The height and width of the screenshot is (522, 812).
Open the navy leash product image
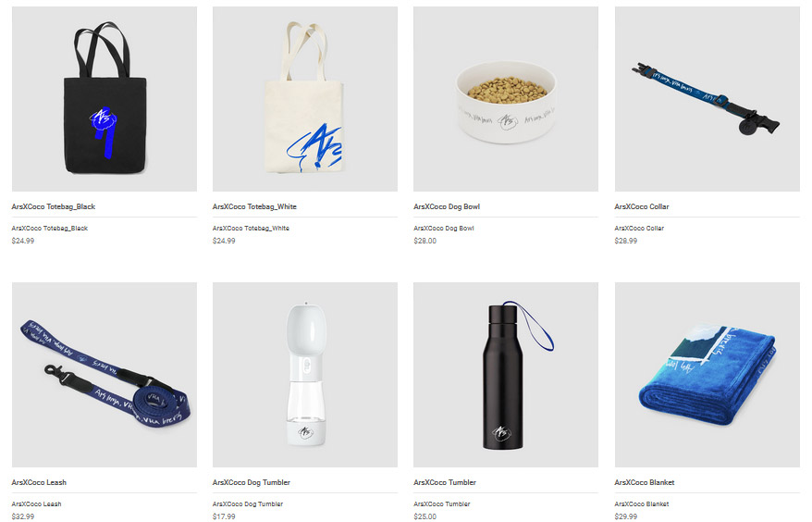click(x=105, y=375)
